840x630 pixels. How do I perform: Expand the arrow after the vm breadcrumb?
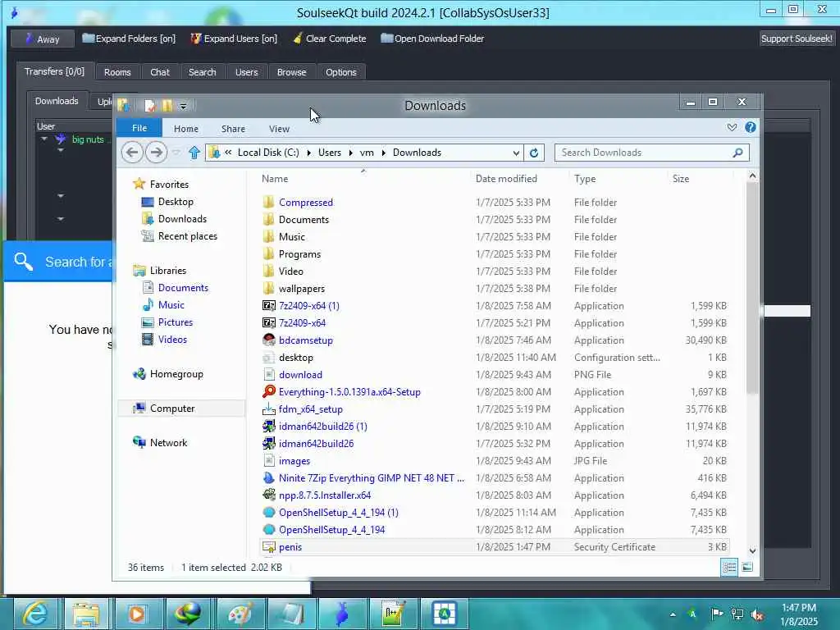(384, 153)
